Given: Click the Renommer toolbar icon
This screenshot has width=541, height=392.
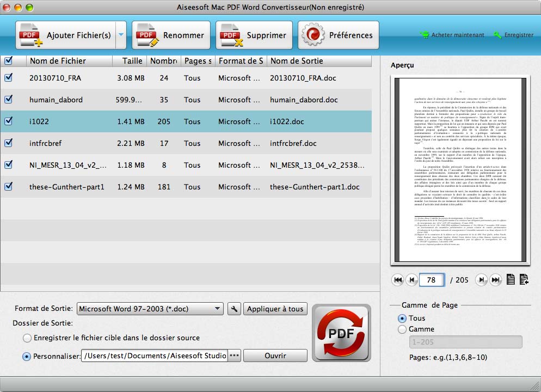Looking at the screenshot, I should 145,34.
